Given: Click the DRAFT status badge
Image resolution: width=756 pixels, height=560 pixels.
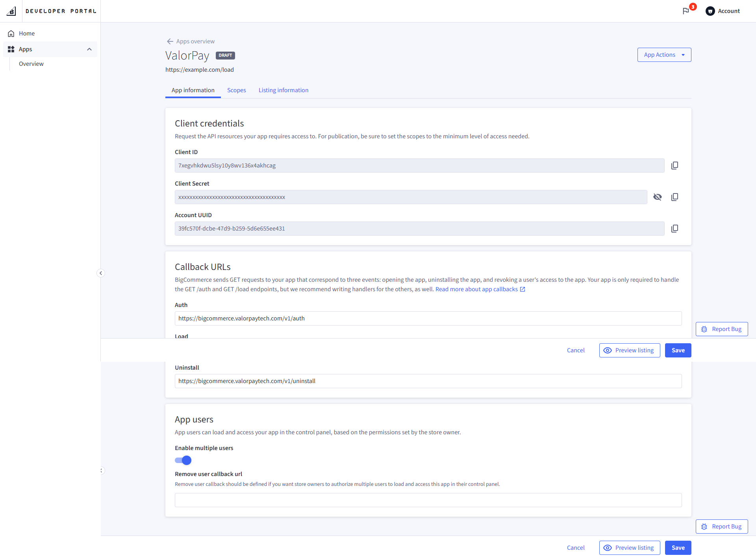Looking at the screenshot, I should [225, 56].
